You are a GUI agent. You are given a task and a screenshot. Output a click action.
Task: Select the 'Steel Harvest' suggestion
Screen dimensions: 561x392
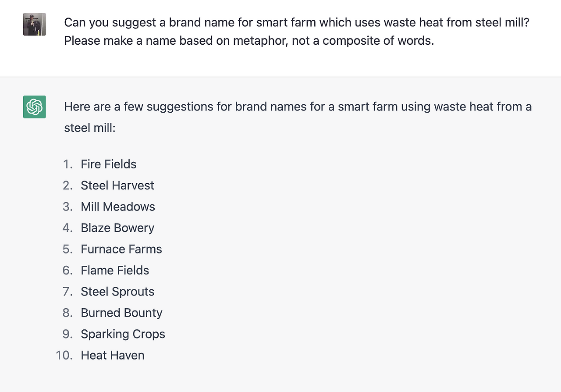(117, 185)
